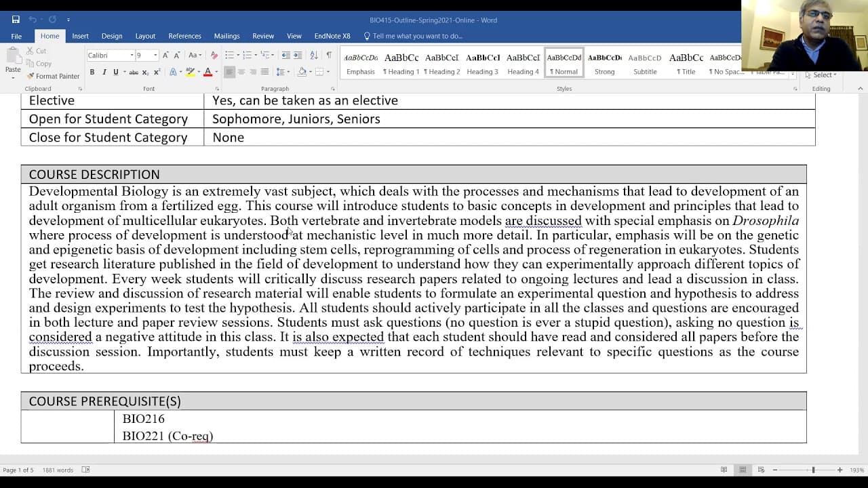Open the Paragraph dialog box launcher
The image size is (868, 488).
(x=333, y=89)
